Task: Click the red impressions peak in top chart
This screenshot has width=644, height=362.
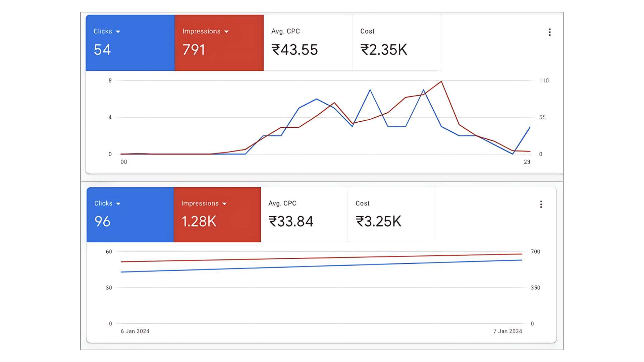Action: 441,81
